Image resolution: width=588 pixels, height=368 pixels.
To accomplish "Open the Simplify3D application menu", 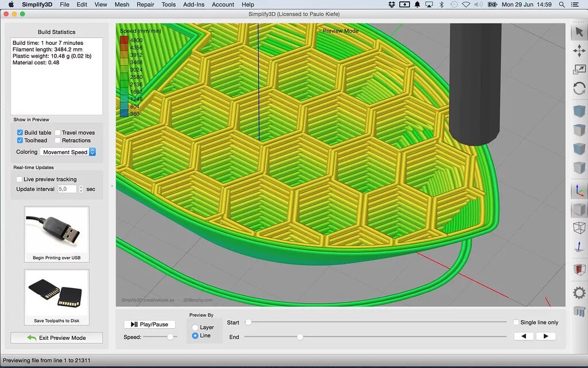I will coord(37,5).
